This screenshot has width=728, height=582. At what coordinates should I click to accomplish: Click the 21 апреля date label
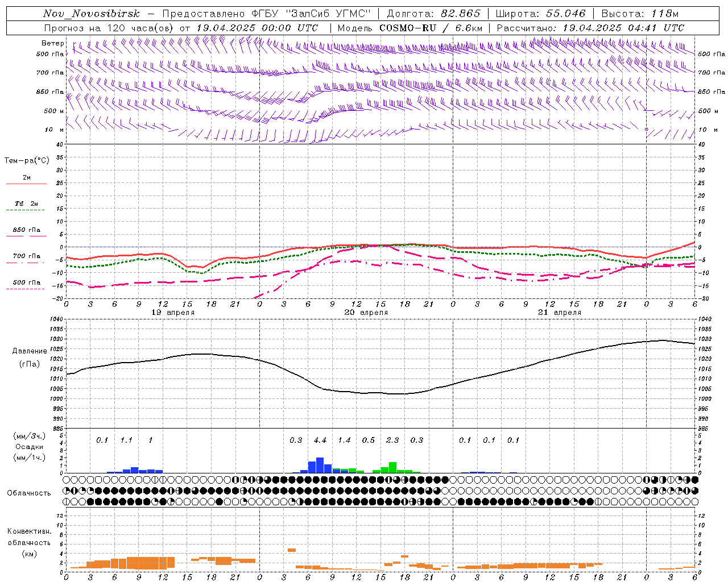click(x=560, y=313)
